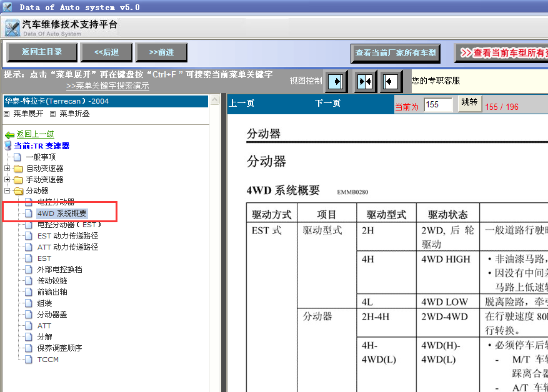This screenshot has width=548, height=392.
Task: Open the 菜单关键字搜索演示 link
Action: [x=107, y=86]
